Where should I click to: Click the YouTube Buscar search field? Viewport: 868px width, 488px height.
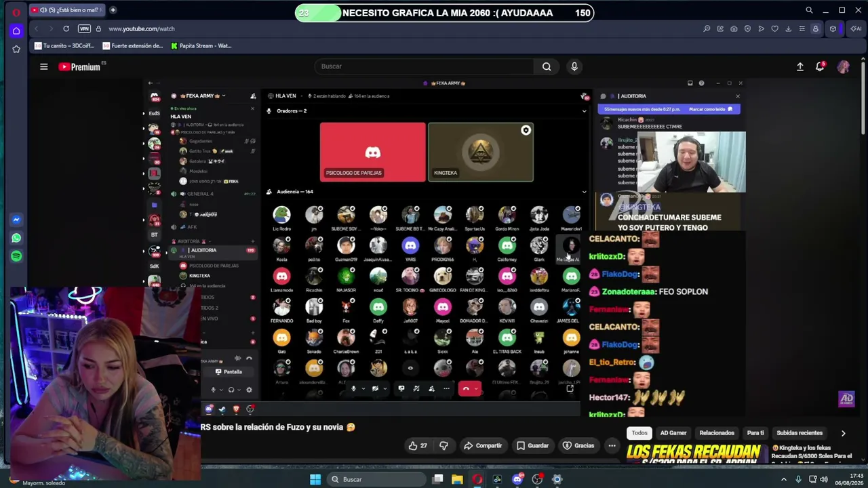424,66
